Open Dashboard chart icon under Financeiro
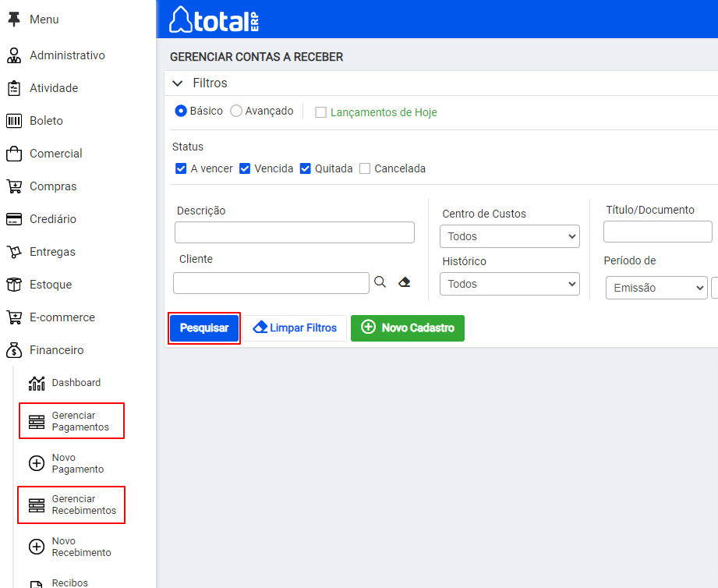This screenshot has width=718, height=588. [x=37, y=383]
